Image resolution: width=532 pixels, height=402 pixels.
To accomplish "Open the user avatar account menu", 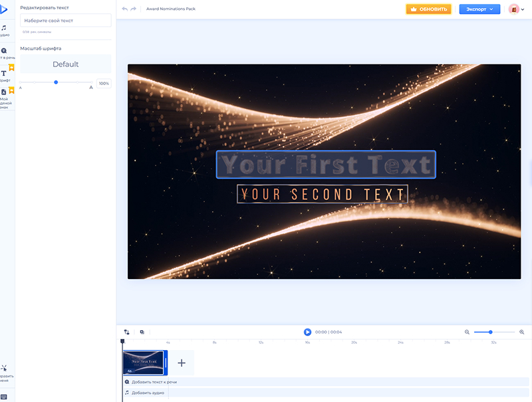I will click(x=516, y=9).
